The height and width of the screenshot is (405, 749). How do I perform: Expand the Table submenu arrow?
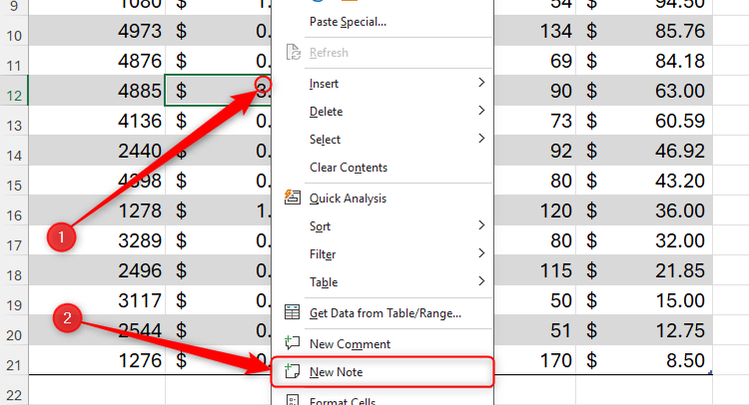point(482,281)
